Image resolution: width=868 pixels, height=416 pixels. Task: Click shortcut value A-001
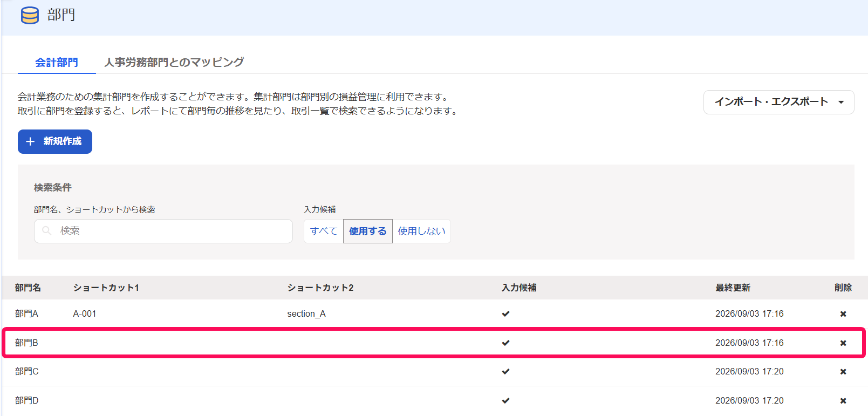[85, 314]
